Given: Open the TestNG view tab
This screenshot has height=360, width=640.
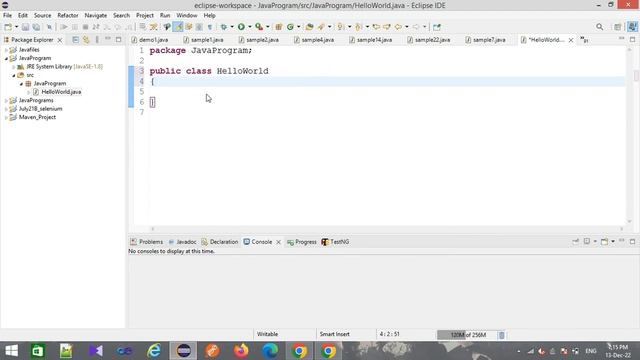Looking at the screenshot, I should [336, 242].
